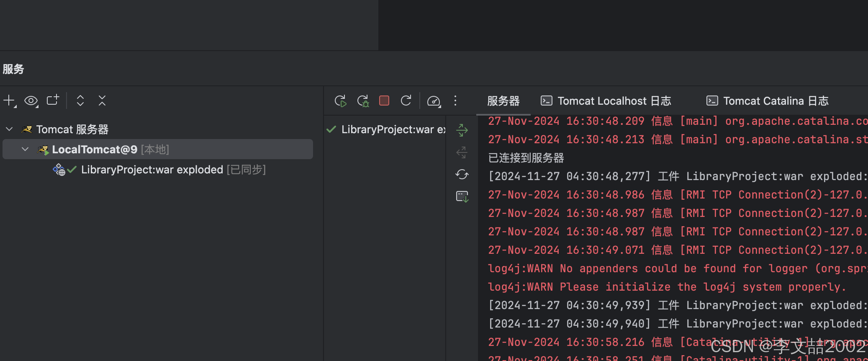The height and width of the screenshot is (361, 868).
Task: Open the eye view options icon
Action: click(31, 101)
